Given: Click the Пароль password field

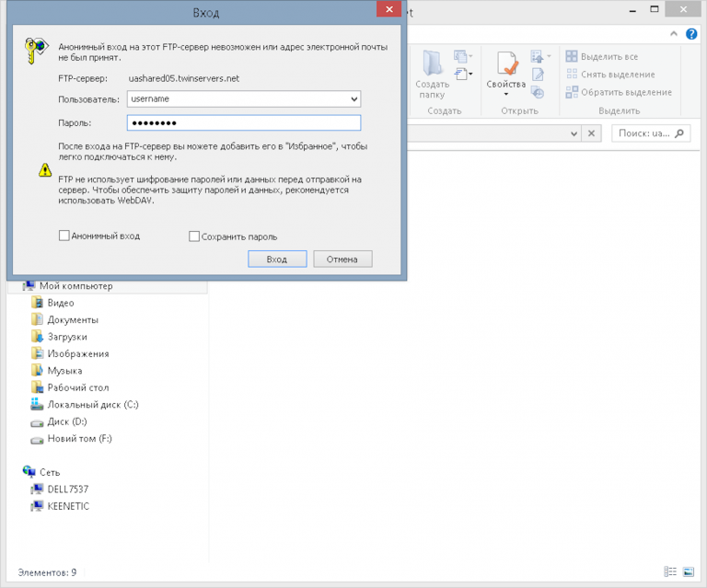Looking at the screenshot, I should tap(243, 123).
